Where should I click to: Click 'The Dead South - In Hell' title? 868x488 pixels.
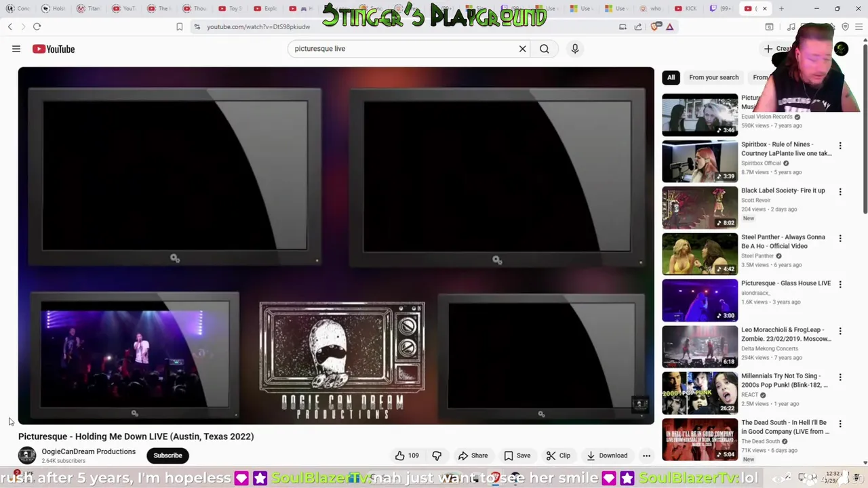tap(785, 427)
